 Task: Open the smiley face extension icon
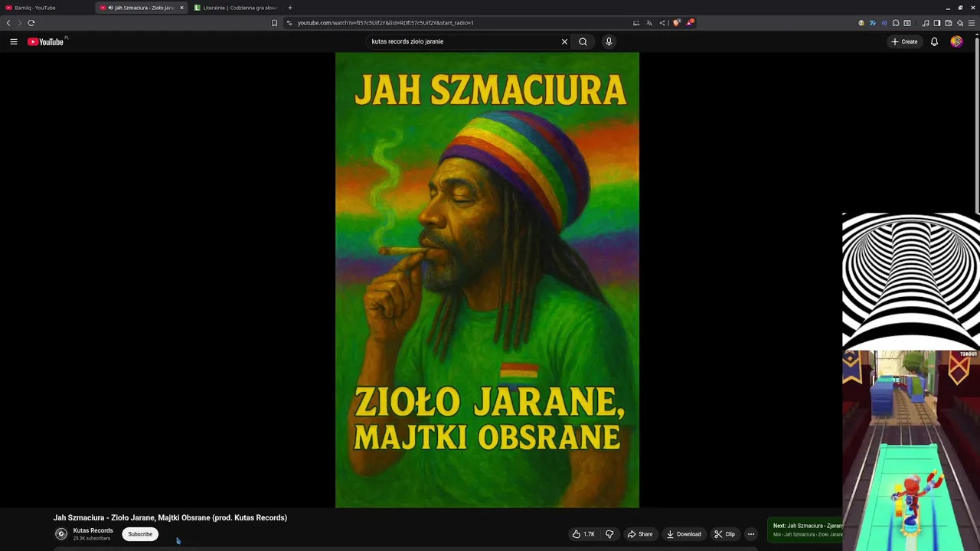click(861, 23)
